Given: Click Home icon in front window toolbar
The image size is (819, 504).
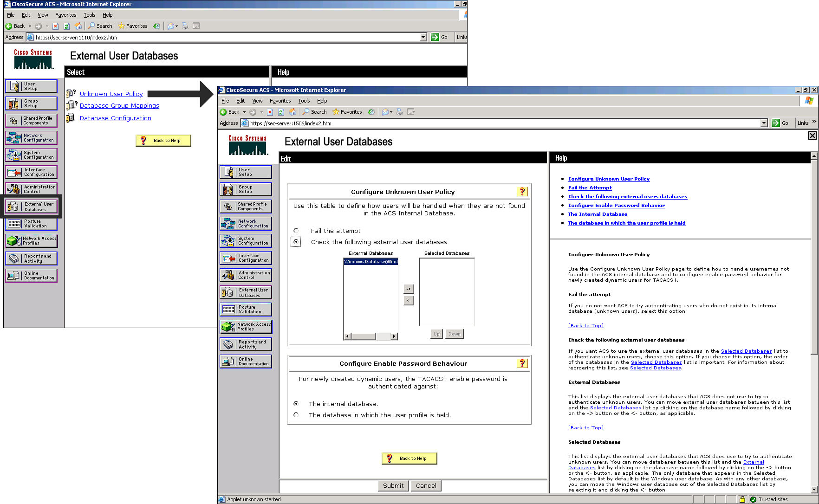Looking at the screenshot, I should tap(292, 112).
